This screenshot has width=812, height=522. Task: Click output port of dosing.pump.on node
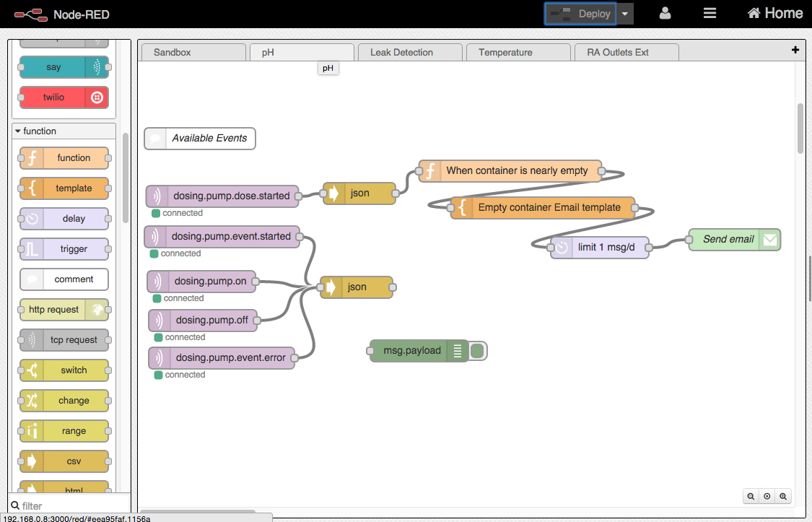tap(256, 281)
